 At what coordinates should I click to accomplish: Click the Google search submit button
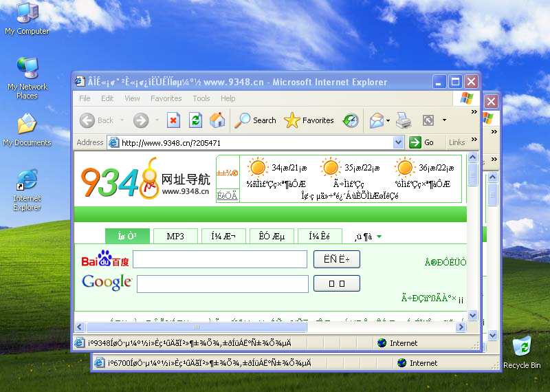click(337, 283)
